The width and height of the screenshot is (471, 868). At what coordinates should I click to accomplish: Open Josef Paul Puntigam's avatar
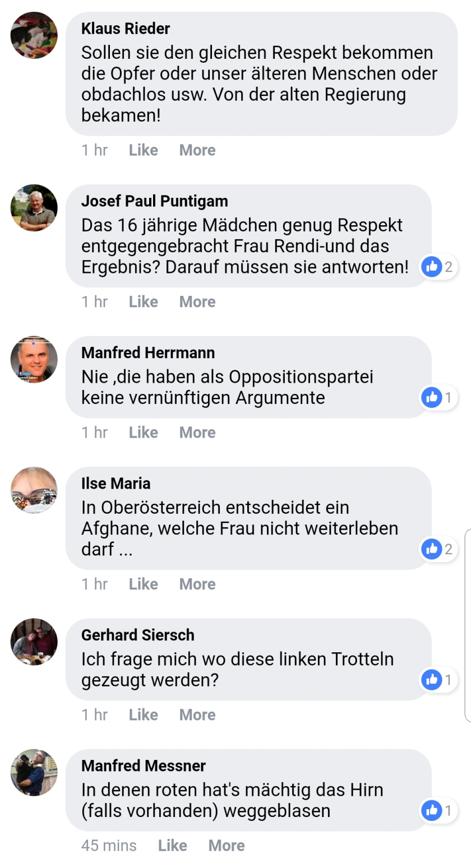pyautogui.click(x=34, y=208)
